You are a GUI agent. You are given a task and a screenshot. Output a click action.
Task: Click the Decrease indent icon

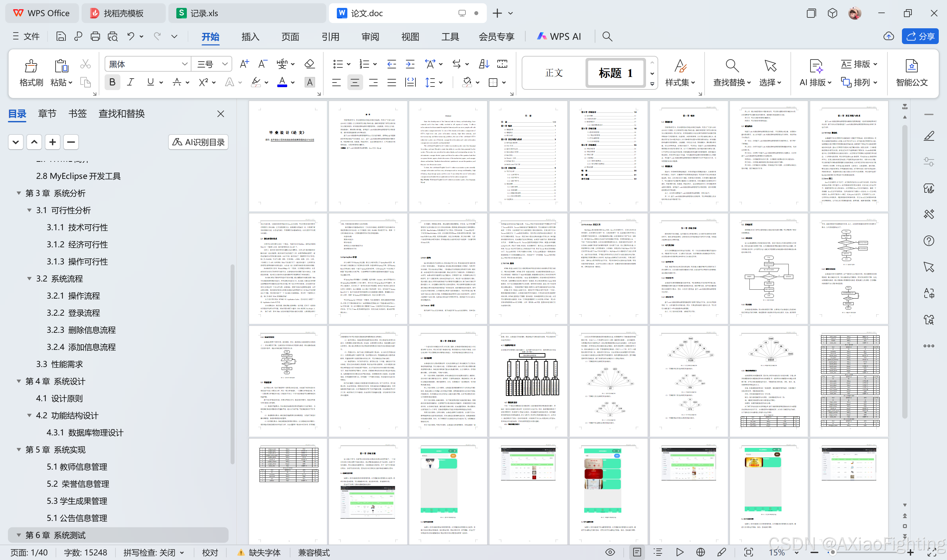(x=391, y=64)
